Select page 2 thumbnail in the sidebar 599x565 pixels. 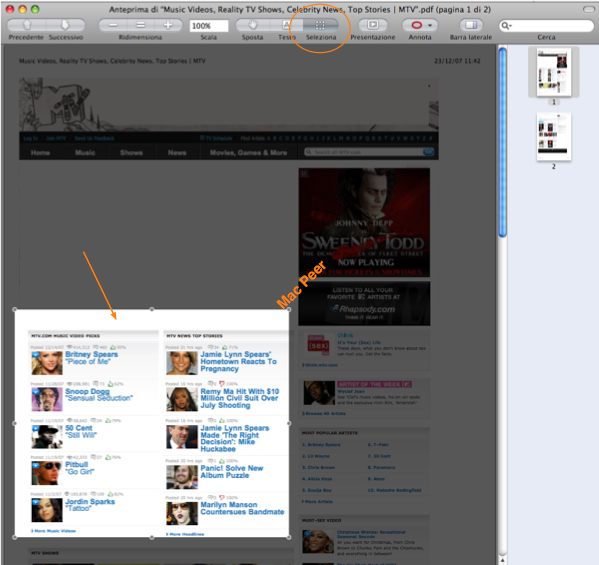pos(554,136)
